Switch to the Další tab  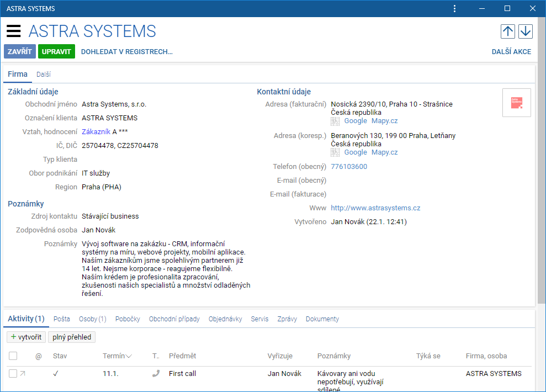(x=44, y=74)
